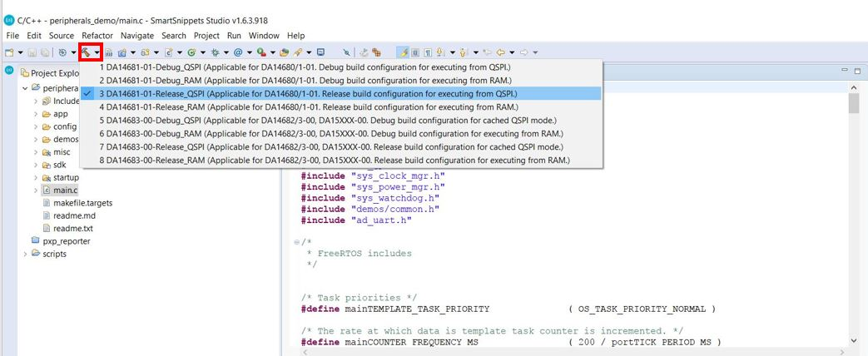This screenshot has width=868, height=356.
Task: Open dropdown arrow next to Back navigation arrow
Action: pos(512,52)
